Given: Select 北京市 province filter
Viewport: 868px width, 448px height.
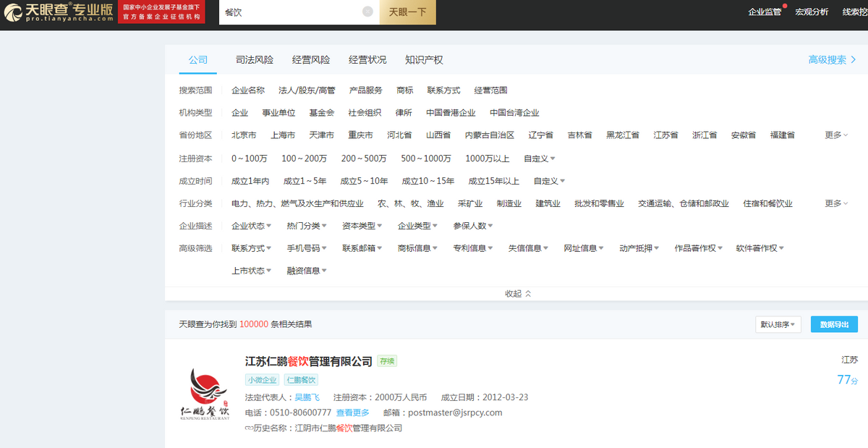Looking at the screenshot, I should click(x=244, y=135).
